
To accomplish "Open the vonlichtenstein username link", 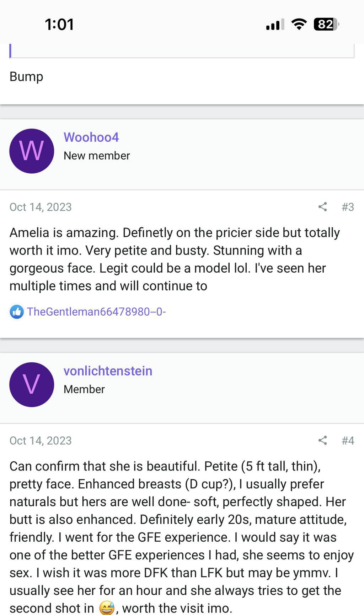I will 108,371.
